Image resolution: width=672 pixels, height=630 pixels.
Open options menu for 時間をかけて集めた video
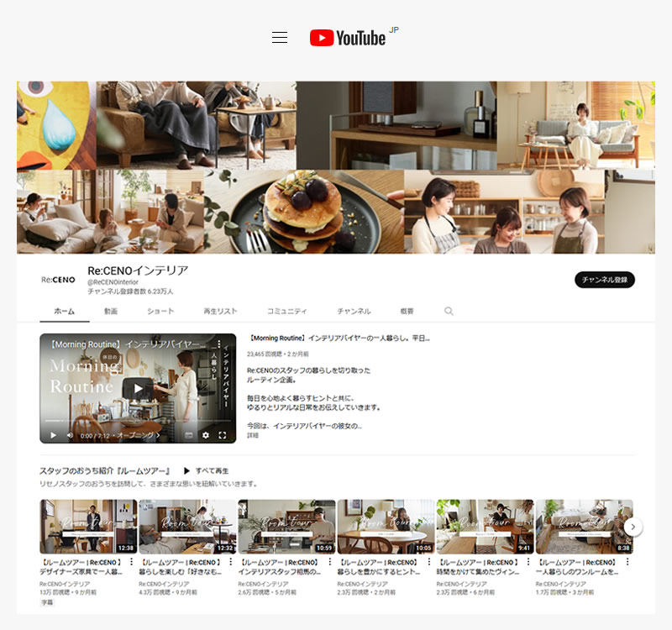[x=528, y=562]
